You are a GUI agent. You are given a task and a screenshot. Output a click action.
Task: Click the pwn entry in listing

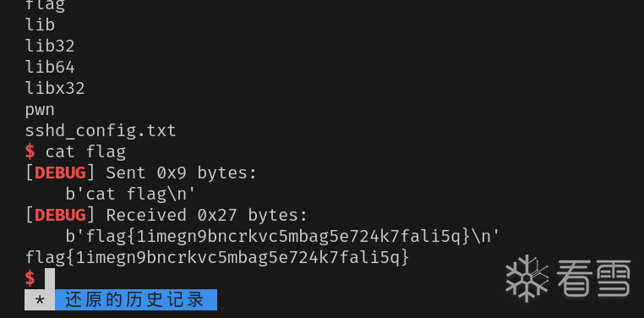coord(40,111)
